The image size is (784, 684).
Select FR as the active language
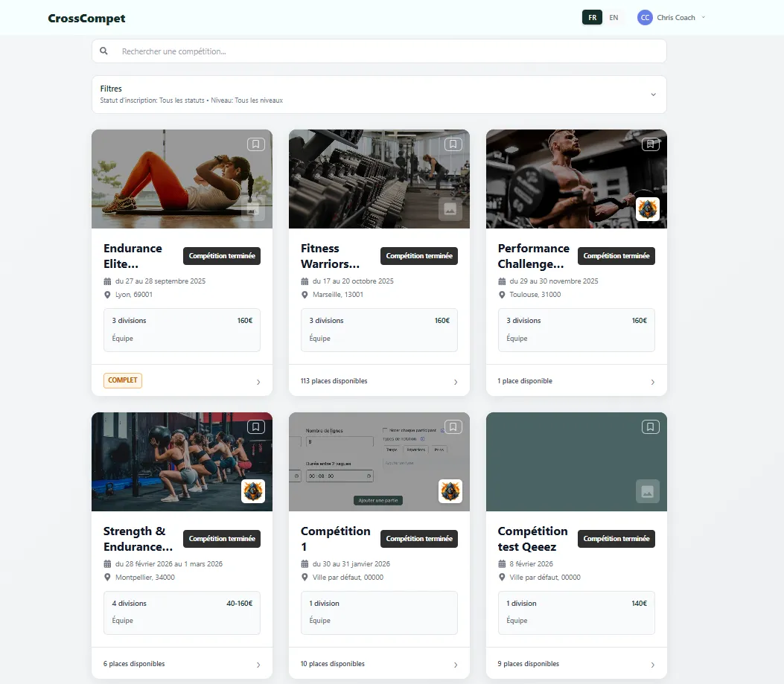pos(592,17)
